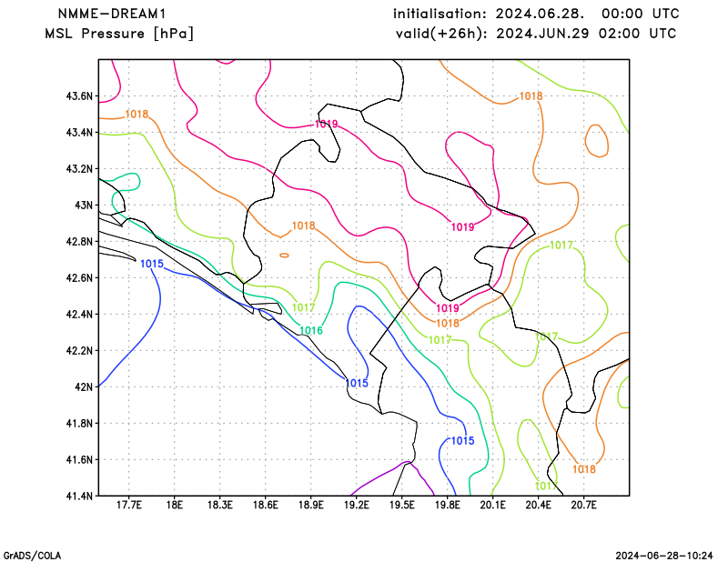This screenshot has width=728, height=562.
Task: Click the 18.9E longitude label
Action: tap(310, 505)
